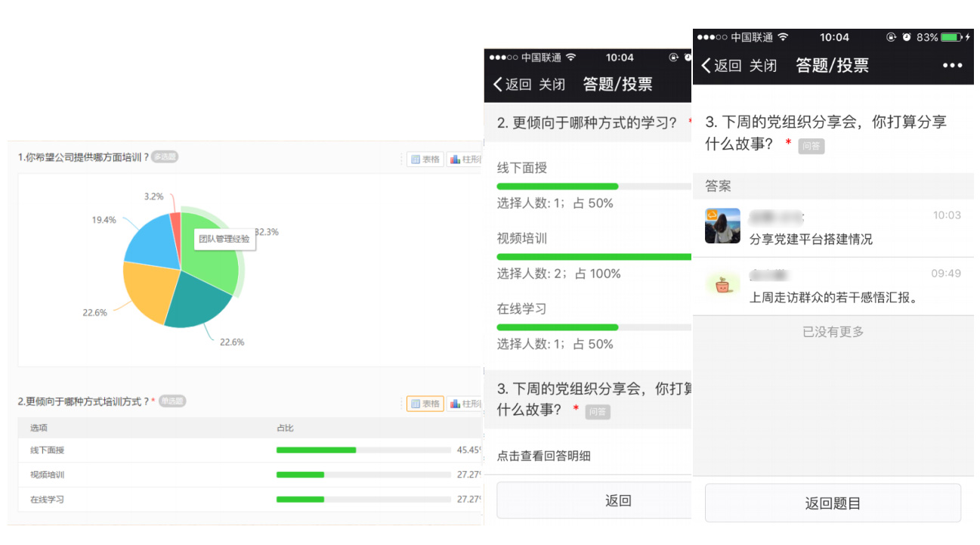Click the 团队管理经验 tooltip on the pie chart
The width and height of the screenshot is (980, 545).
[224, 239]
